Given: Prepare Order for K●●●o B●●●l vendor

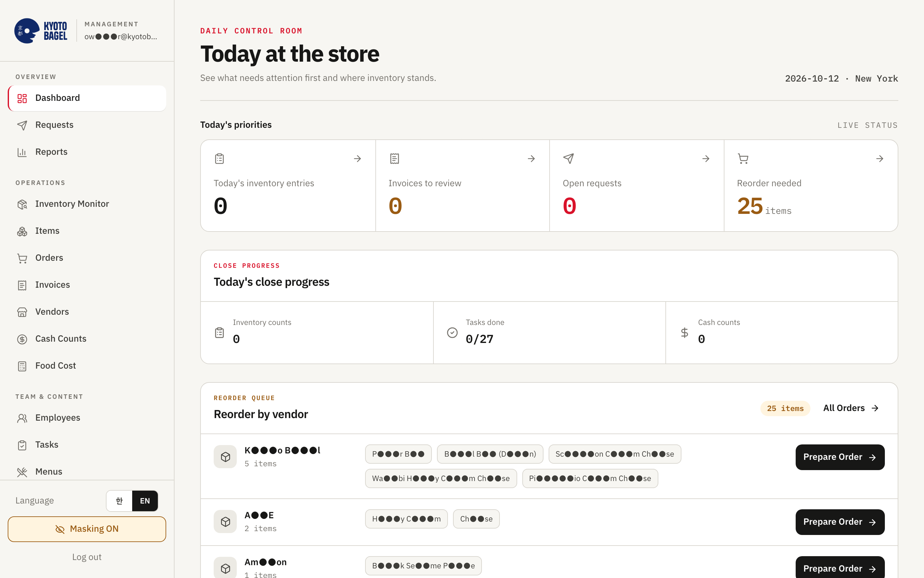Looking at the screenshot, I should 840,457.
